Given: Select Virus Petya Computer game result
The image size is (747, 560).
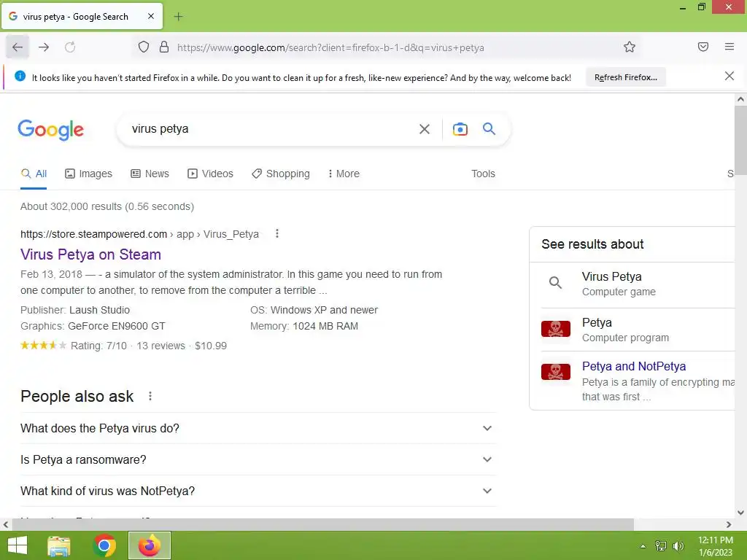Looking at the screenshot, I should (x=632, y=284).
